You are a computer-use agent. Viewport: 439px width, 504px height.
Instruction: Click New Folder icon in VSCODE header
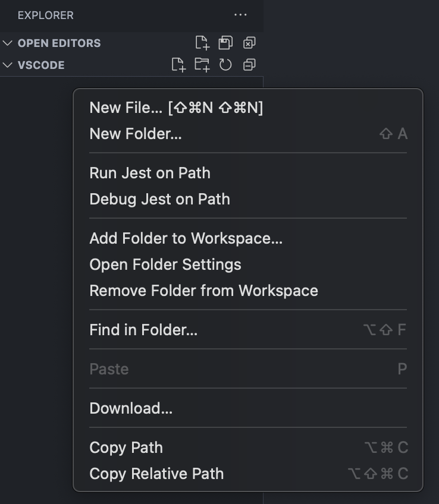coord(202,65)
